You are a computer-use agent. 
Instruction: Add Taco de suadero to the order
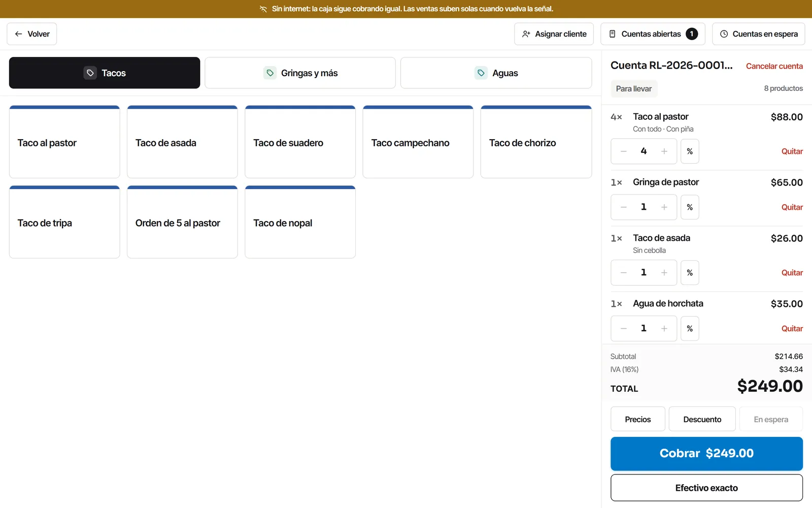(x=300, y=142)
